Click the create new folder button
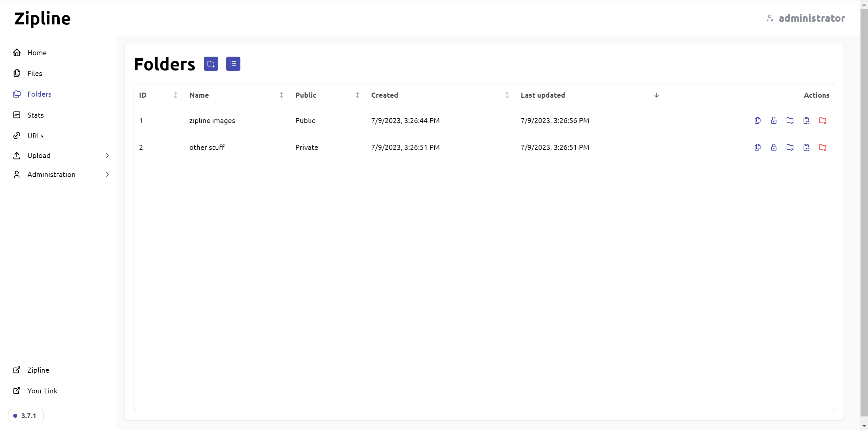The width and height of the screenshot is (868, 430). tap(211, 64)
